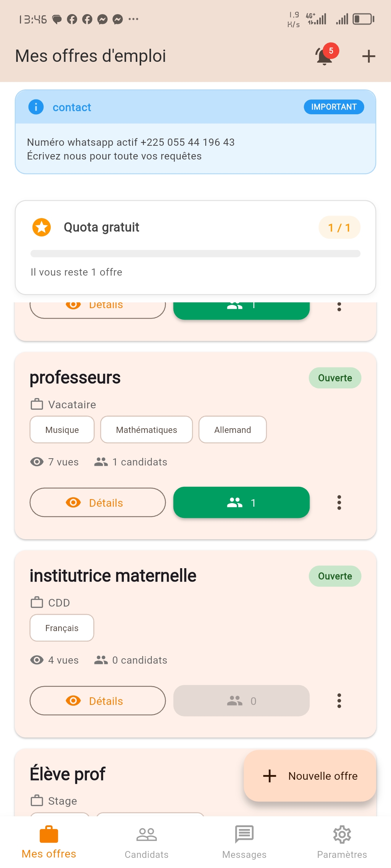This screenshot has height=868, width=391.
Task: Open the three-dot menu on institutrice maternelle
Action: [x=339, y=701]
